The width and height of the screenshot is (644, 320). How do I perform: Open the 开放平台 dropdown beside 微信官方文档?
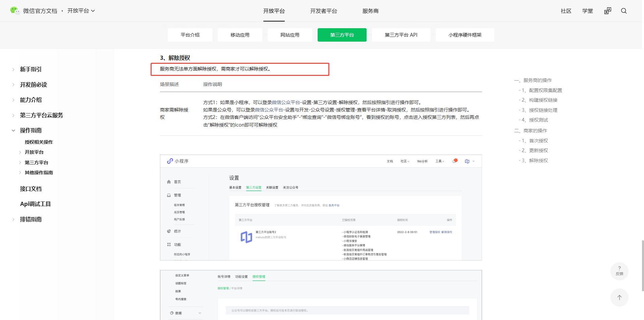[81, 11]
